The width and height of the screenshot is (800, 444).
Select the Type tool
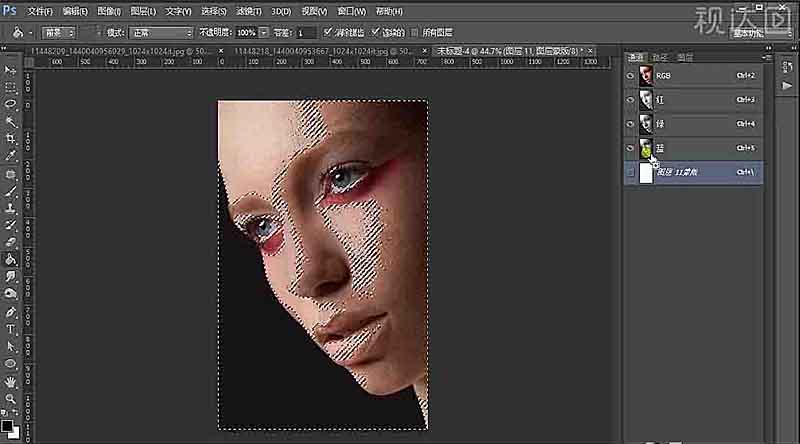click(x=10, y=330)
